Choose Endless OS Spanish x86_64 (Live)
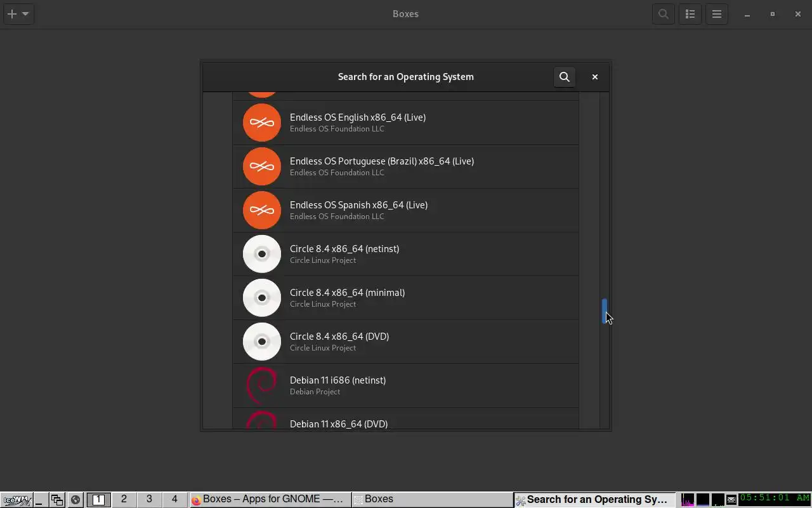Image resolution: width=812 pixels, height=508 pixels. [x=406, y=210]
